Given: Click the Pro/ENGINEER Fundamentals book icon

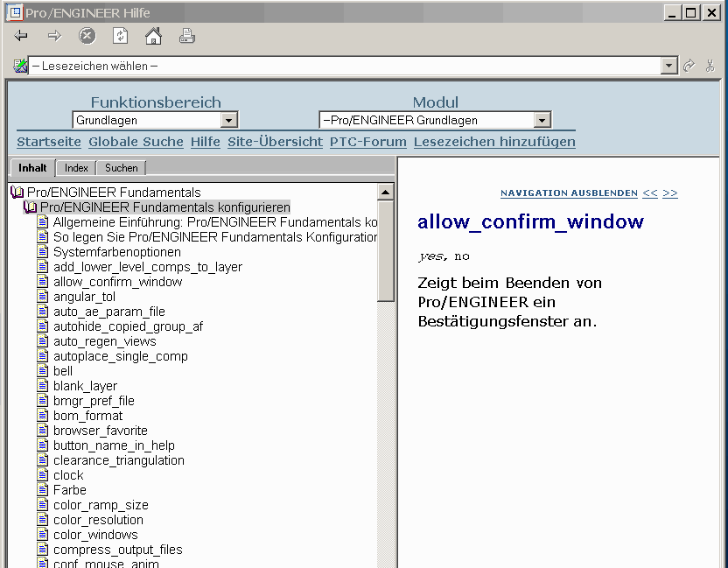Looking at the screenshot, I should (x=17, y=192).
